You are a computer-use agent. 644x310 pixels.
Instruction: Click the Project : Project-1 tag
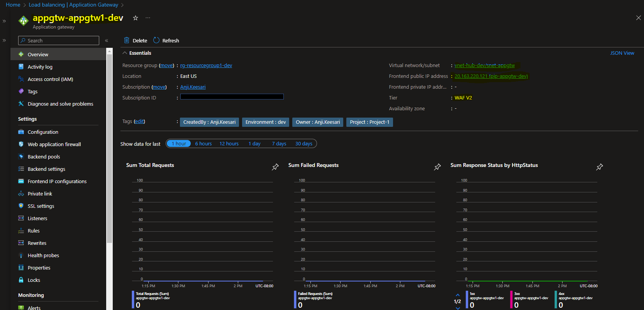(369, 122)
